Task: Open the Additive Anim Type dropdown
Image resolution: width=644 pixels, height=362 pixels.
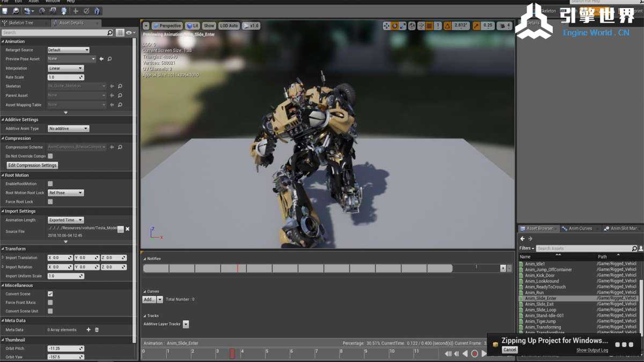Action: tap(68, 129)
